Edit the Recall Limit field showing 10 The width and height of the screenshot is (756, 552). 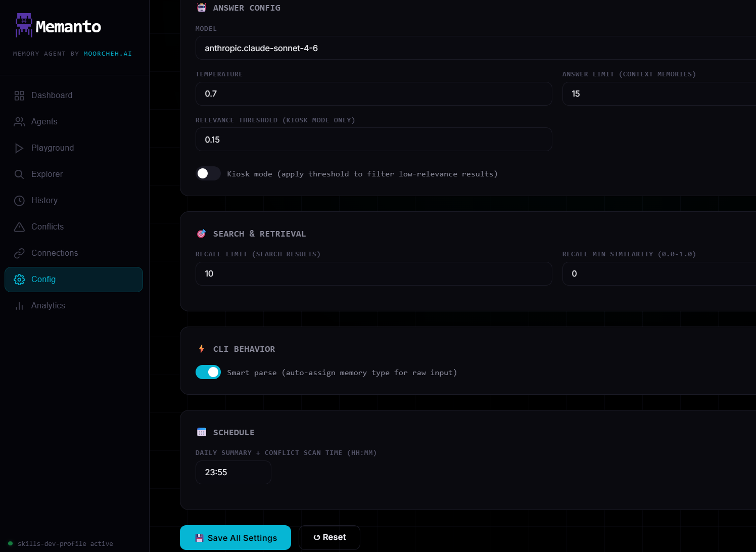pos(374,273)
